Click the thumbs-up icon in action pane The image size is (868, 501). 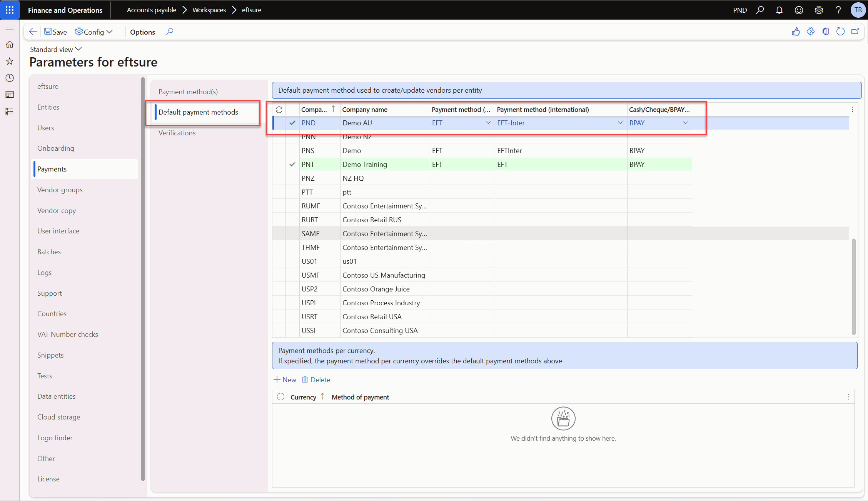[796, 32]
